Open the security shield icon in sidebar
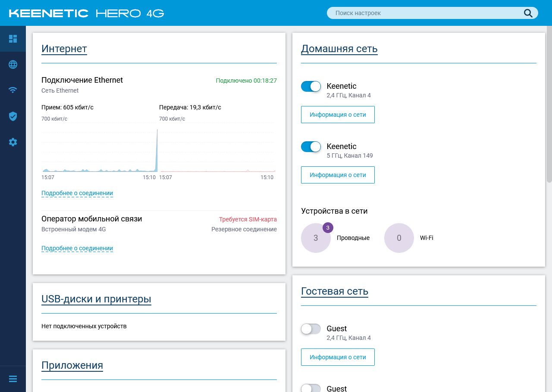 coord(13,116)
